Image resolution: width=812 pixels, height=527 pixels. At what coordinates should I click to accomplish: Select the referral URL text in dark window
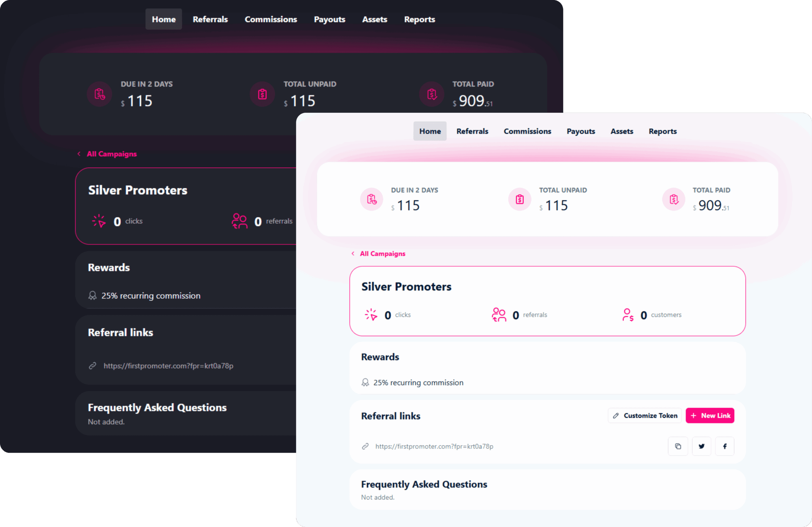pos(168,366)
